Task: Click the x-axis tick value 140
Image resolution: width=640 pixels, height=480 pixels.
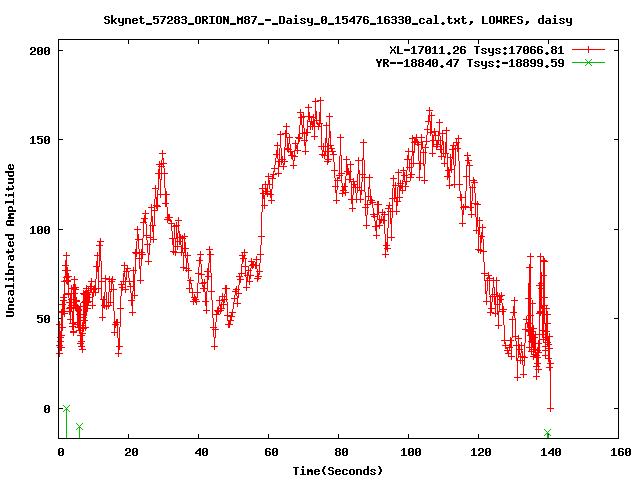Action: (551, 452)
